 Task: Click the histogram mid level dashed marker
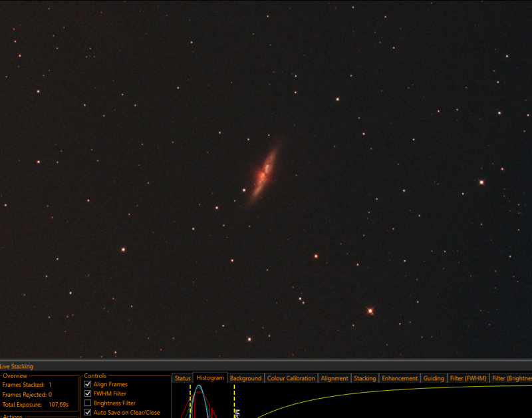click(x=234, y=401)
